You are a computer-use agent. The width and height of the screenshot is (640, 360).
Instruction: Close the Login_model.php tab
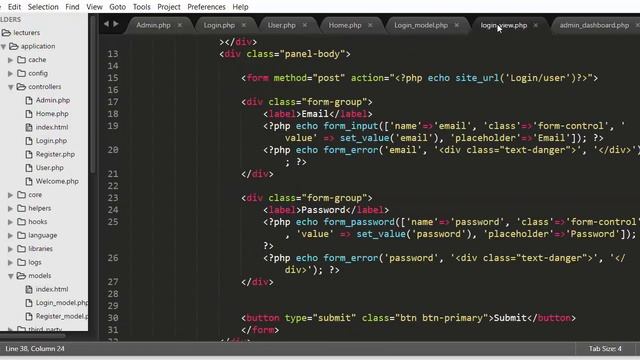click(457, 25)
